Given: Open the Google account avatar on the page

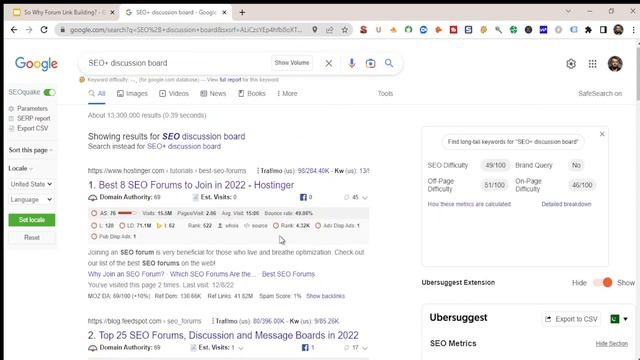Looking at the screenshot, I should point(615,64).
